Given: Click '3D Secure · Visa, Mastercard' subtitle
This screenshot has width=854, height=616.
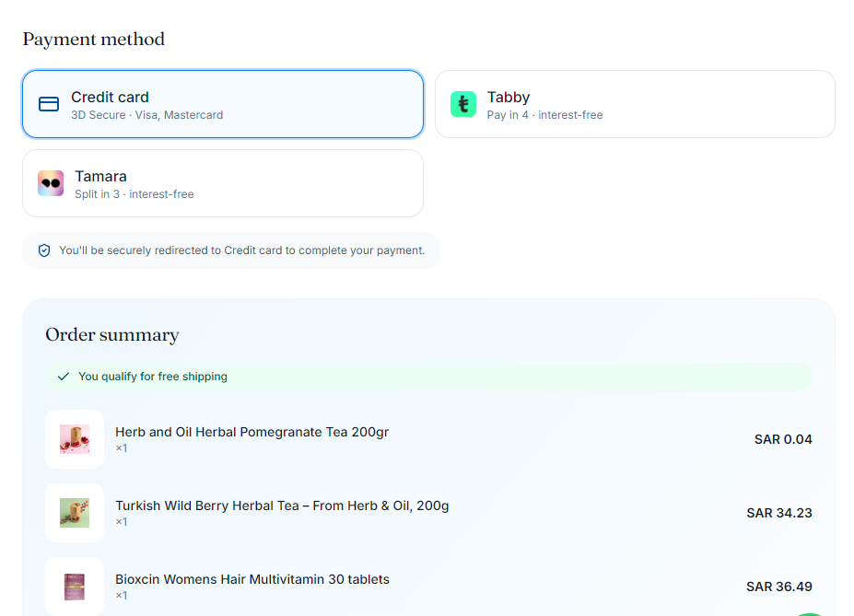Looking at the screenshot, I should (147, 115).
